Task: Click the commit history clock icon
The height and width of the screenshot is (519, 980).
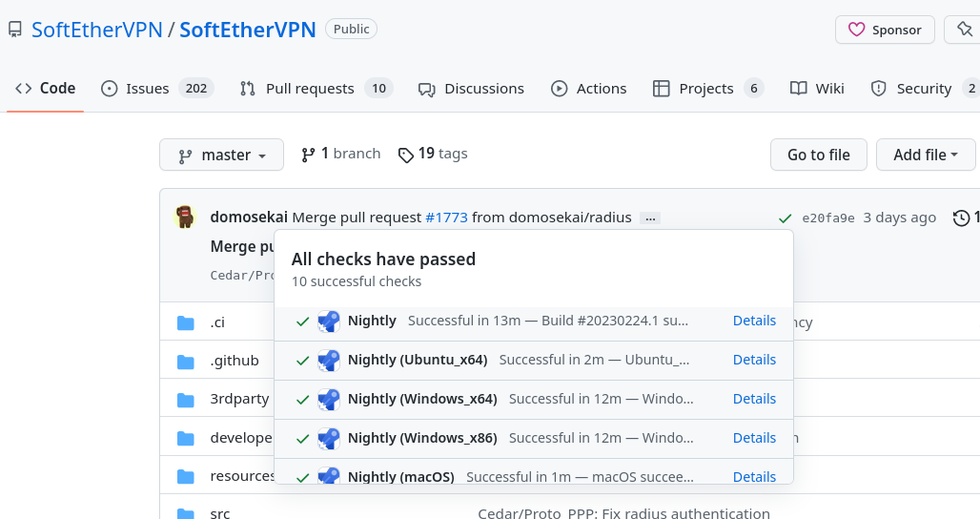Action: [961, 218]
